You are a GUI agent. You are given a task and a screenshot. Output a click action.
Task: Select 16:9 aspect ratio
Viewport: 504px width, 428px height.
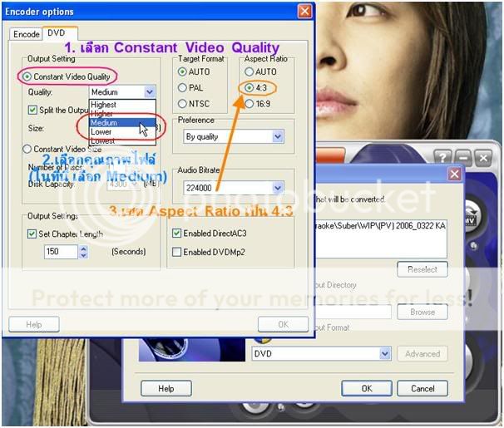(250, 104)
